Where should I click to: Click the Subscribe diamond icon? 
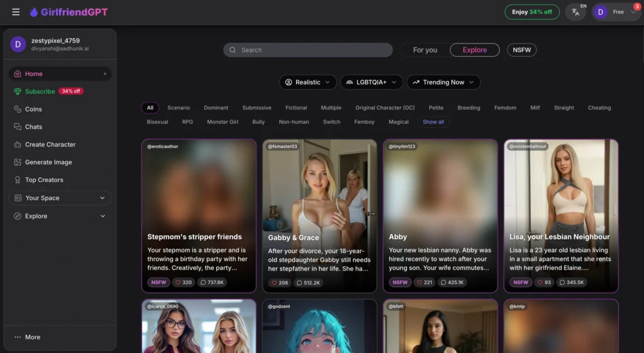coord(17,91)
